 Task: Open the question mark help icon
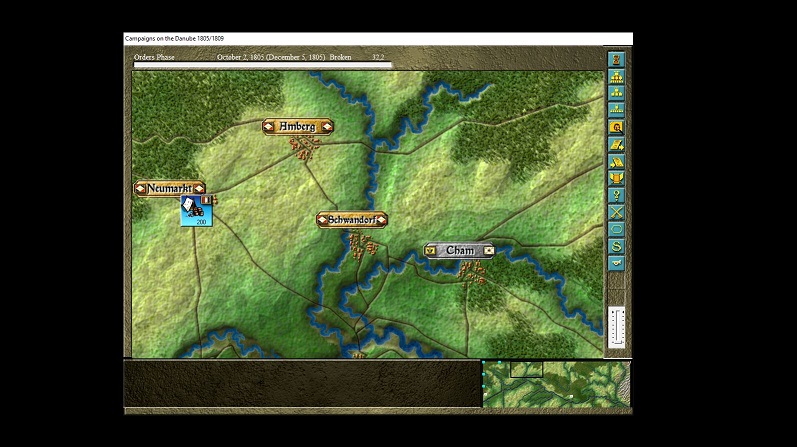(x=616, y=195)
